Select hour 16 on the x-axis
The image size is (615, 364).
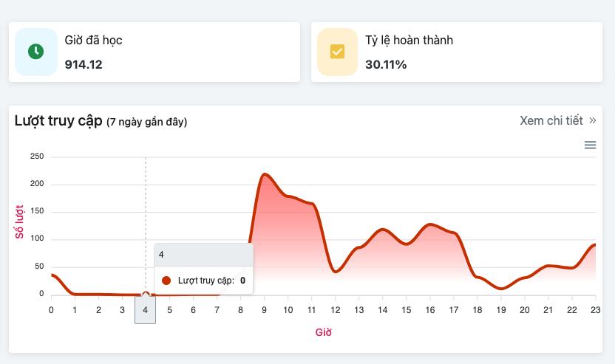[430, 310]
